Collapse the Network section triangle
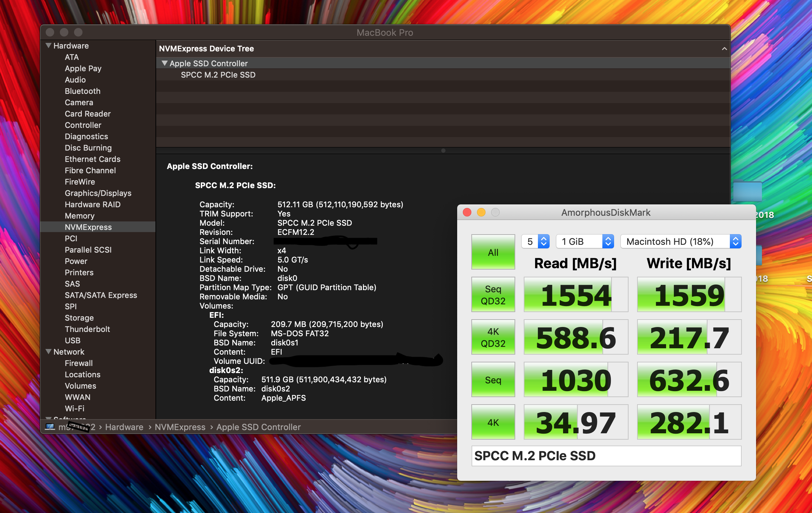 pos(49,351)
